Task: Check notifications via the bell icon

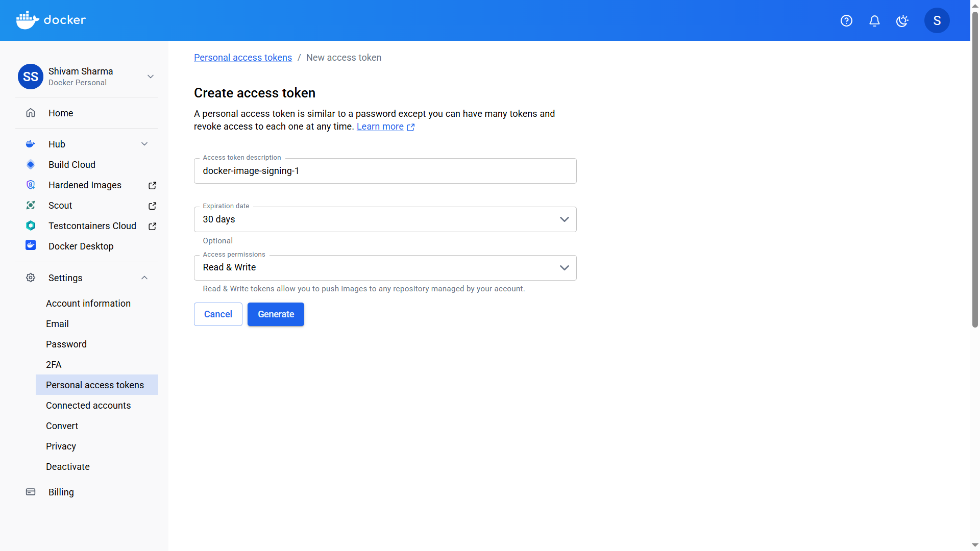Action: coord(874,20)
